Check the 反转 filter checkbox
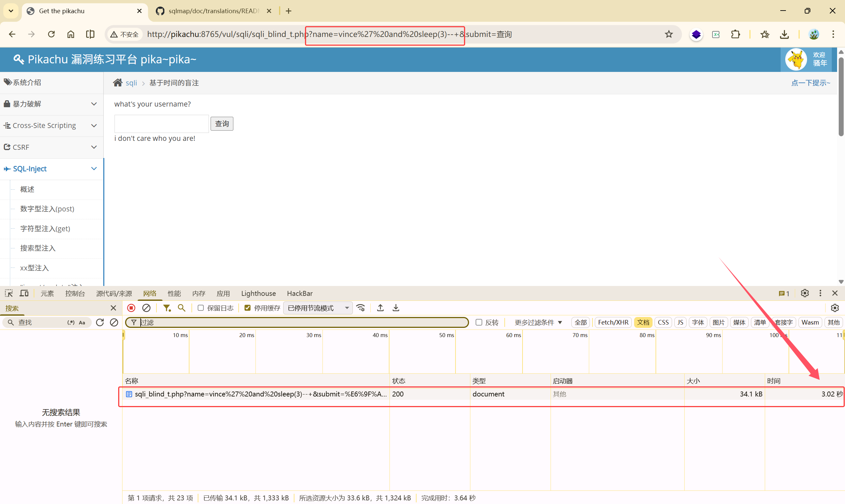 (479, 322)
